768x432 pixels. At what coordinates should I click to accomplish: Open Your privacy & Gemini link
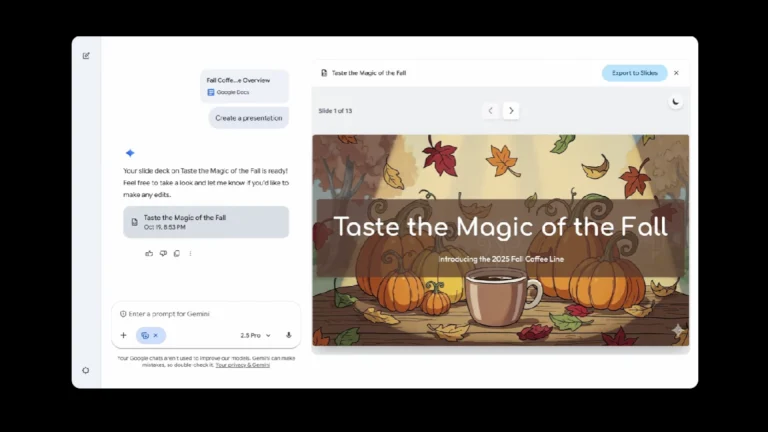click(x=242, y=365)
